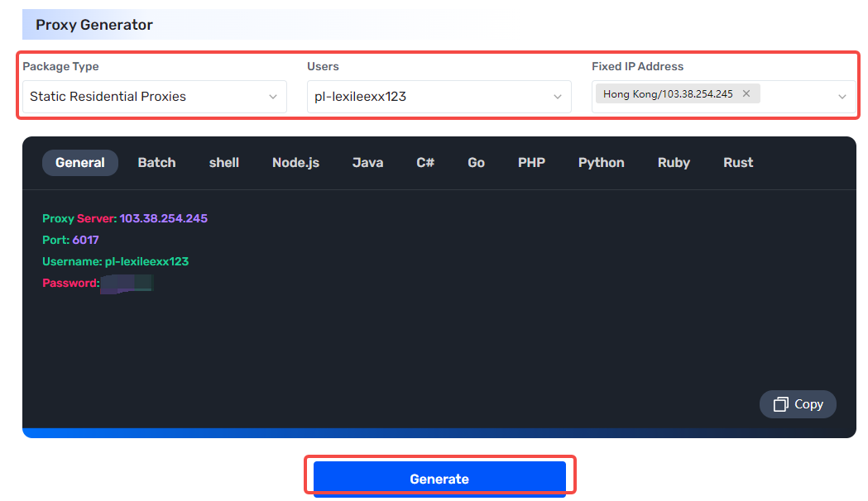Click the blurred password value
The width and height of the screenshot is (868, 501).
127,284
